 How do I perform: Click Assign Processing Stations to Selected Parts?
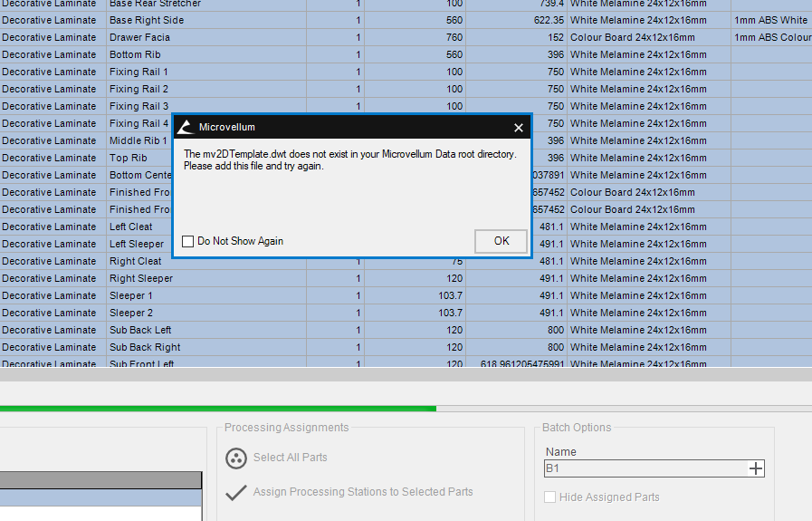[363, 491]
